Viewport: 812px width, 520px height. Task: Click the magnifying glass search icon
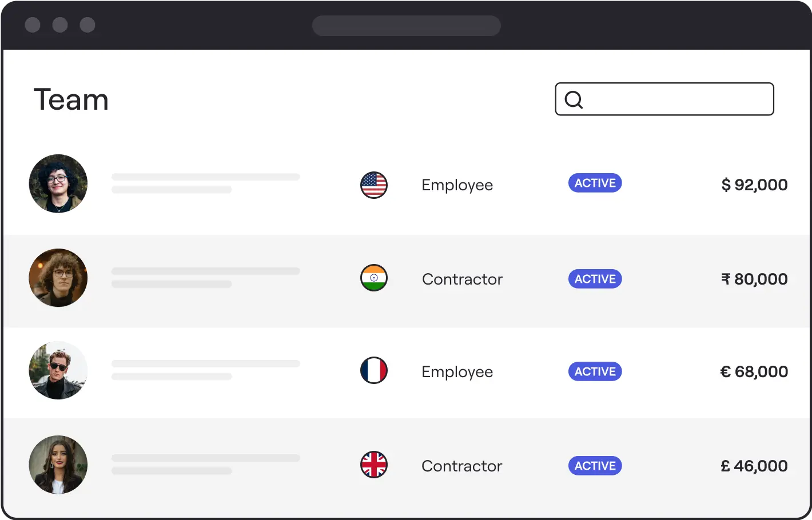[574, 99]
